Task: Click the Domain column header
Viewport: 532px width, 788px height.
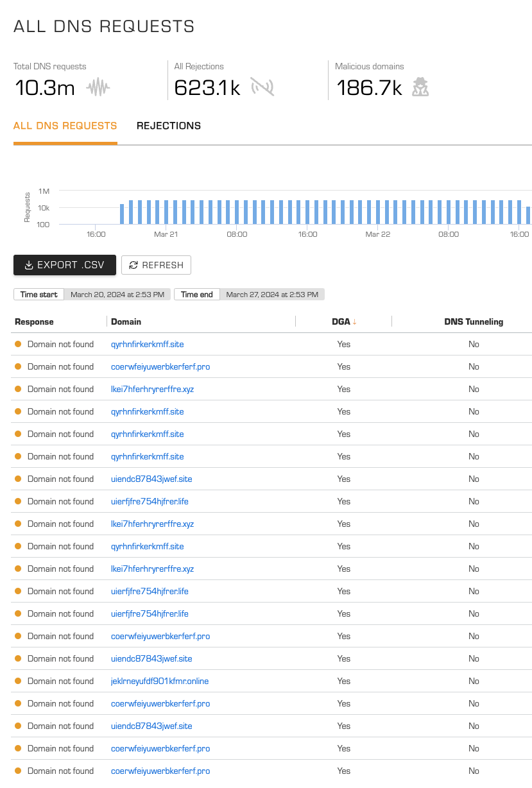Action: click(126, 321)
